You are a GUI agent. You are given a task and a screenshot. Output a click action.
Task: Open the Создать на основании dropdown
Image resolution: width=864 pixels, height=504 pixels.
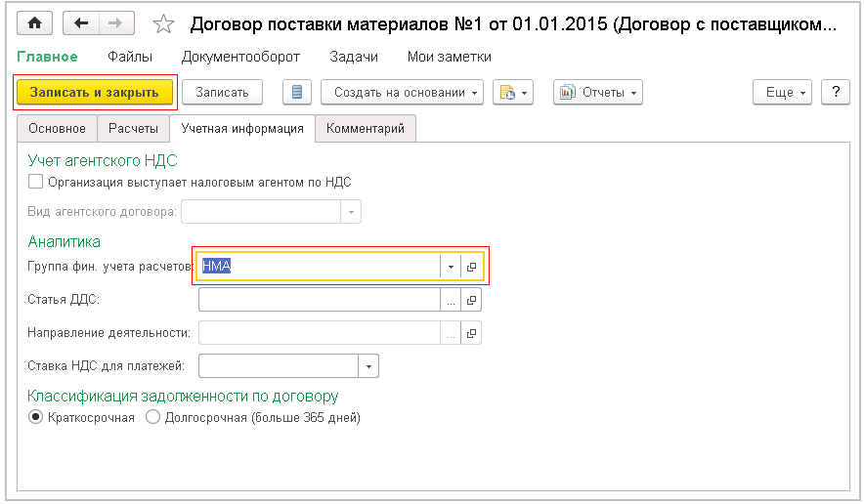(402, 92)
